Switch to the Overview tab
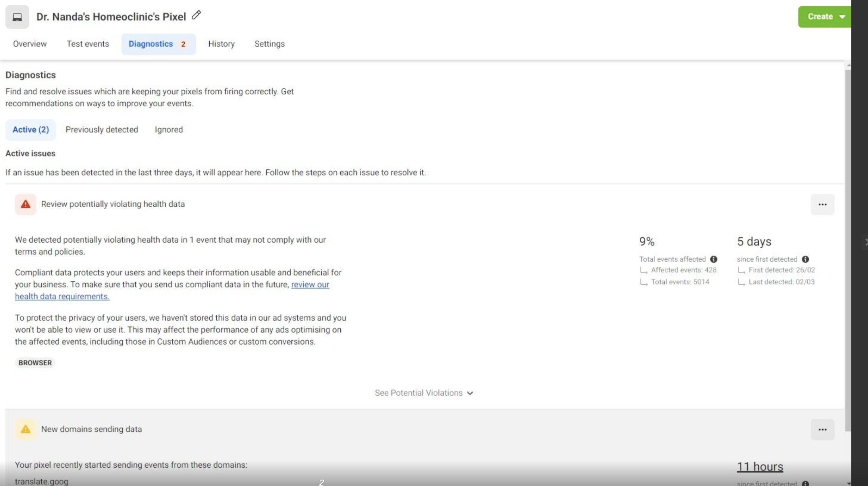 pos(30,44)
